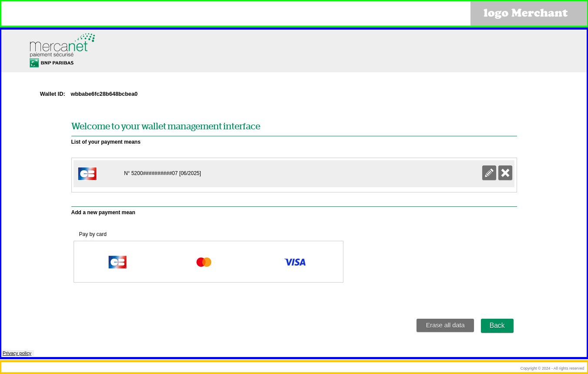588x374 pixels.
Task: Click the Back button
Action: click(497, 325)
